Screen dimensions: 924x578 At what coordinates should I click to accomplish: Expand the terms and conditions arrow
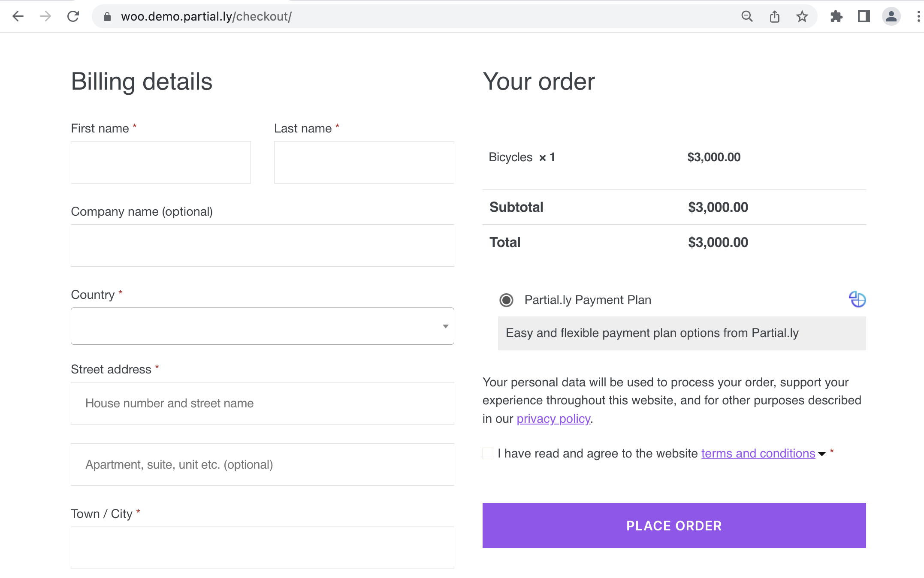click(x=822, y=454)
